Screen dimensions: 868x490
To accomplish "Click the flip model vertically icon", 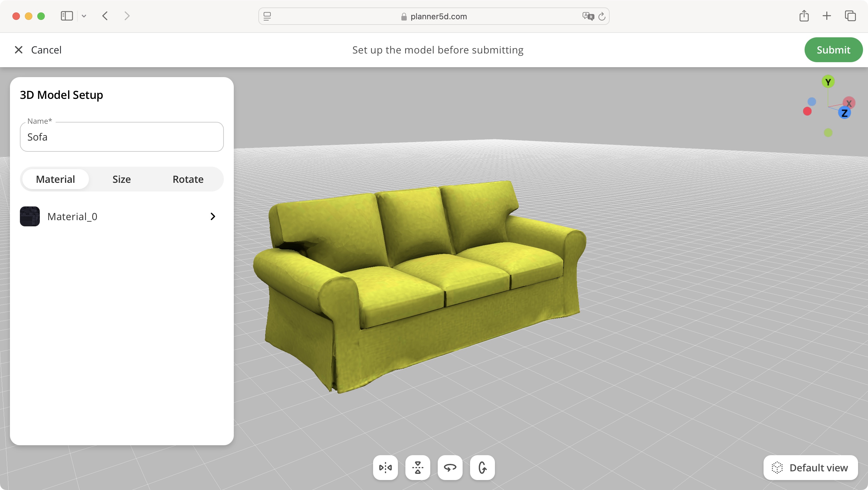I will pos(418,467).
